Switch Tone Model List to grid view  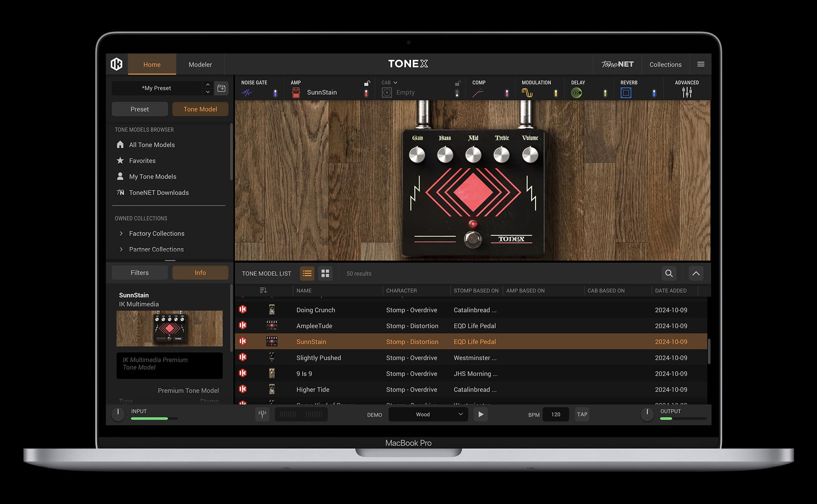325,273
